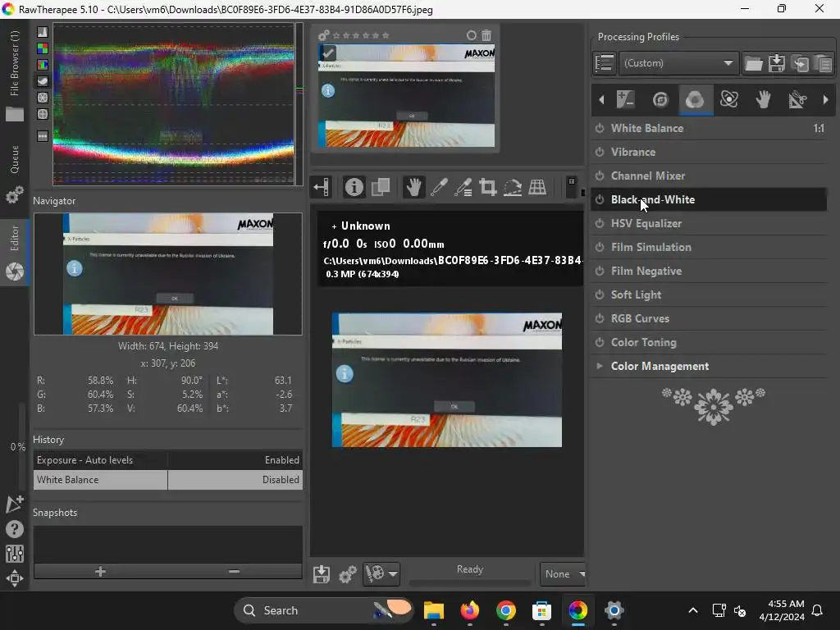Select the histogram scope type icon
Image resolution: width=840 pixels, height=630 pixels.
pos(43,32)
